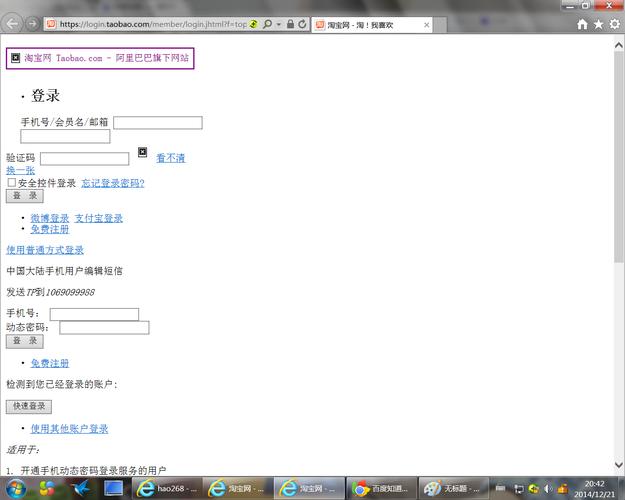Open Favorites star icon

[x=598, y=24]
